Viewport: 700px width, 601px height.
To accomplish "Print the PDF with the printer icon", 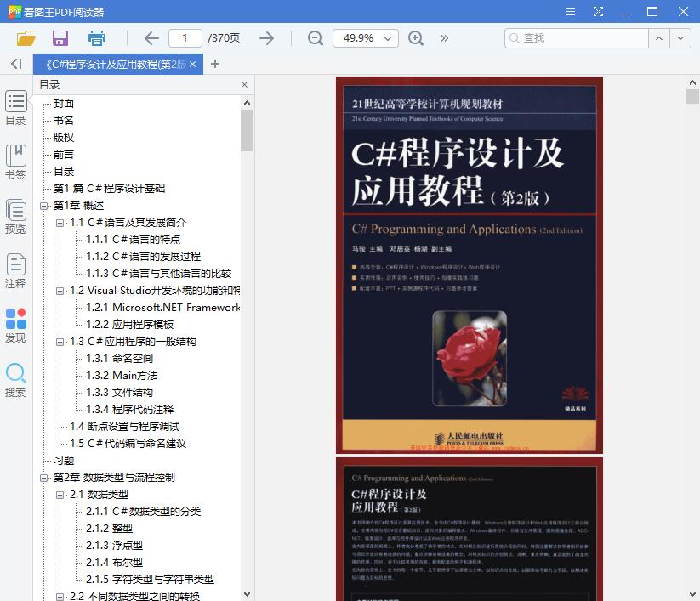I will (97, 38).
